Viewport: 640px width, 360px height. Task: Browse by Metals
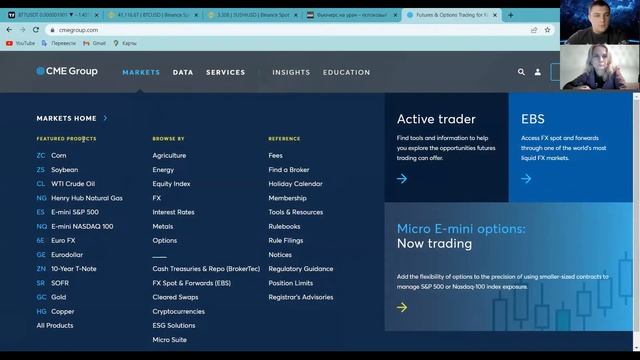pos(163,227)
